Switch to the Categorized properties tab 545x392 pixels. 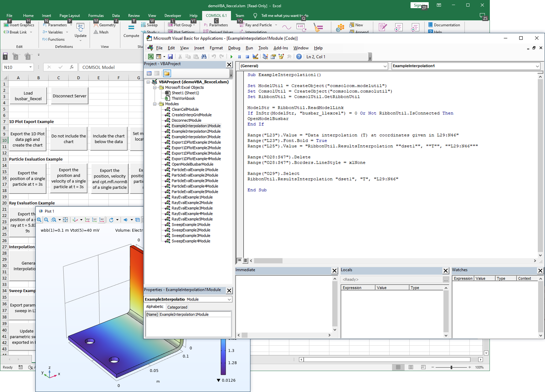pyautogui.click(x=177, y=307)
